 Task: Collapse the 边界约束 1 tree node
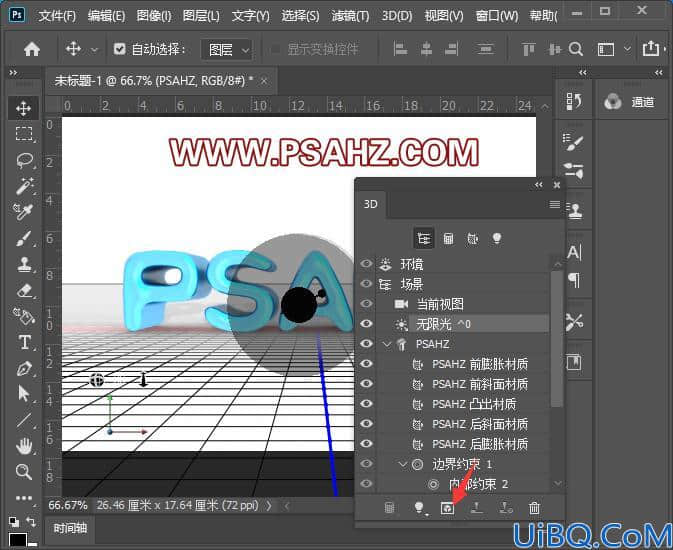(403, 464)
